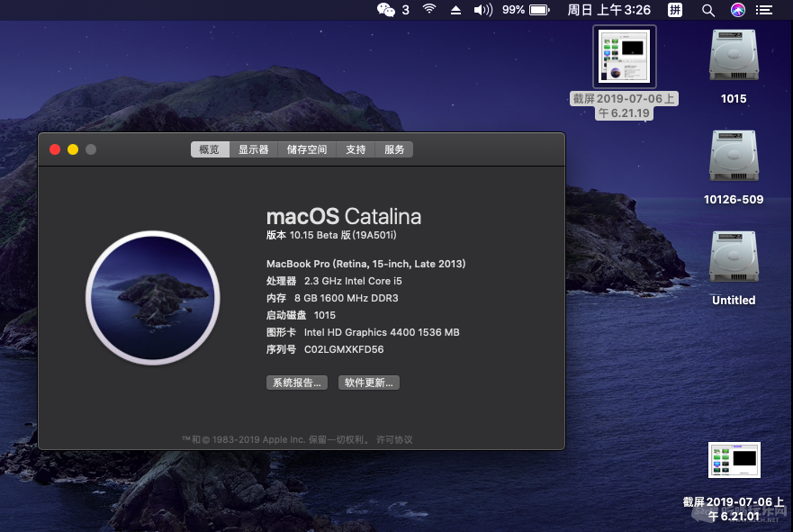This screenshot has height=532, width=793.
Task: Select the Untitled disk icon
Action: tap(734, 257)
